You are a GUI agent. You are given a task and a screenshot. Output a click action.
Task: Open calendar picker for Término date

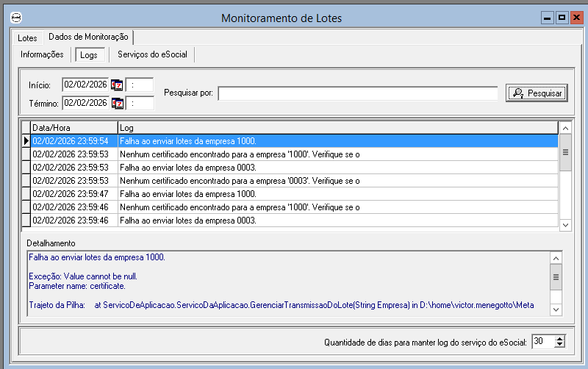pos(117,103)
